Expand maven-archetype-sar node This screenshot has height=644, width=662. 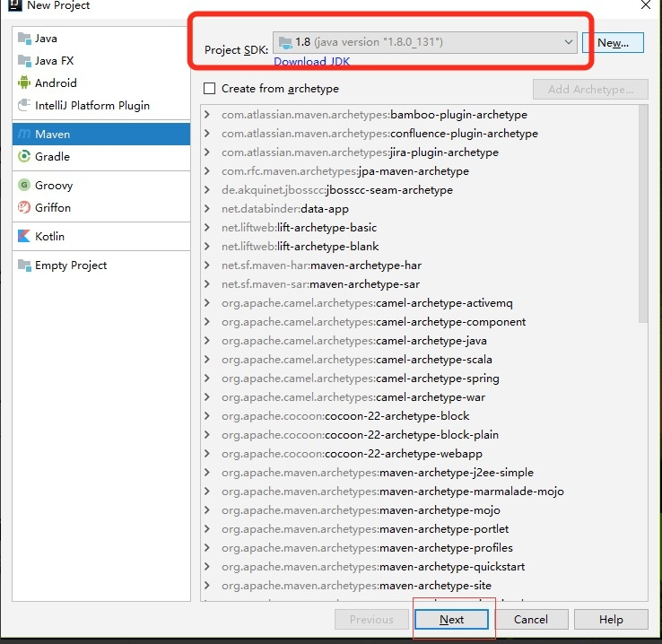tap(207, 284)
